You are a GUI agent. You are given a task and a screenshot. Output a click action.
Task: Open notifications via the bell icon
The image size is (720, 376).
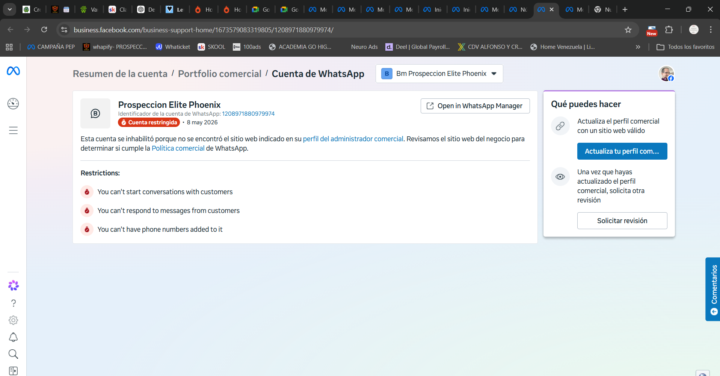13,337
